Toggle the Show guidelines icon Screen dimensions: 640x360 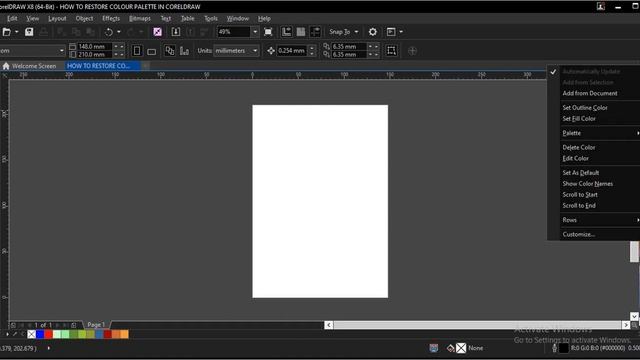[x=315, y=32]
